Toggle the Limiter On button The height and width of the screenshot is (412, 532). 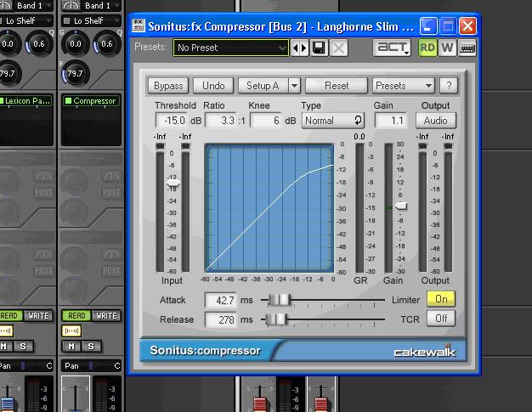(441, 299)
